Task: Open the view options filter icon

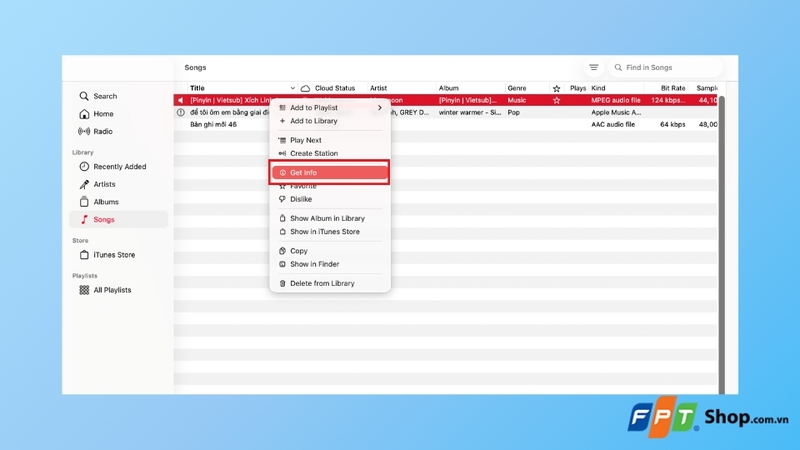Action: pos(593,67)
